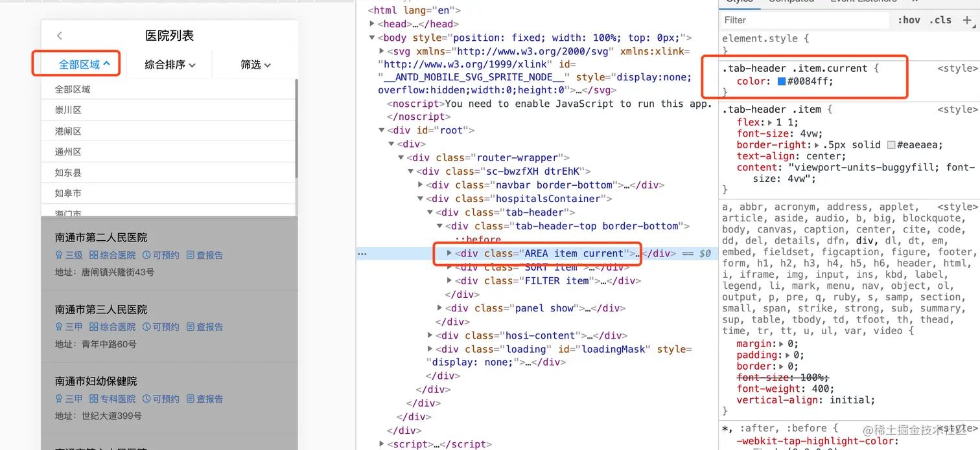Collapse the tab-header-top border-bottom div
This screenshot has height=450, width=980.
(x=440, y=226)
